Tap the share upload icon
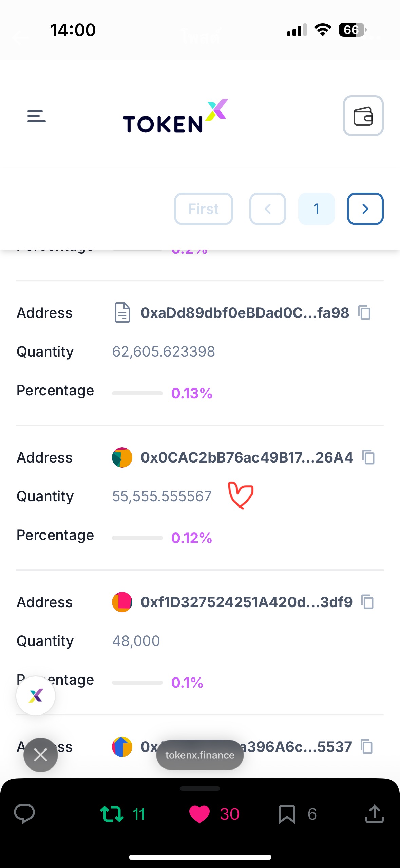Image resolution: width=400 pixels, height=868 pixels. (x=374, y=814)
